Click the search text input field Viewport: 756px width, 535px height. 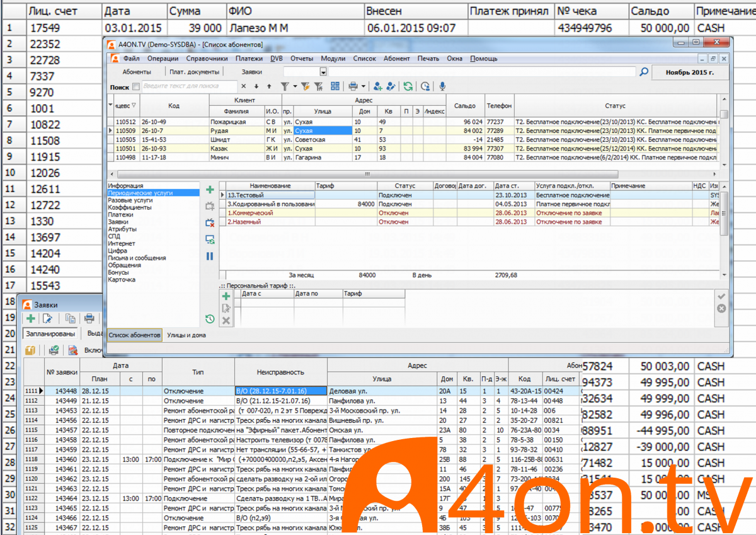pyautogui.click(x=189, y=86)
